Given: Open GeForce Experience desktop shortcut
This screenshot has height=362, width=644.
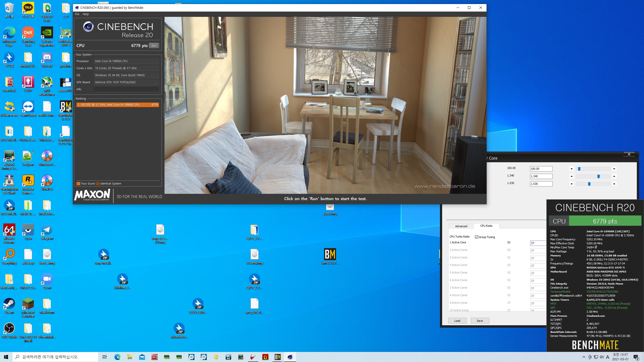Looking at the screenshot, I should [47, 37].
